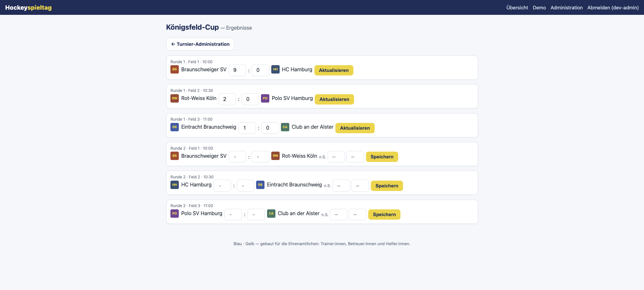The image size is (644, 290).
Task: Click HH badge next to HC Hamburg, Runde 1
Action: [275, 69]
